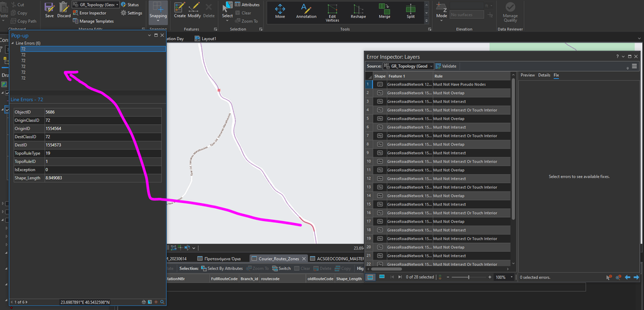
Task: Switch to the Fix tab
Action: 556,75
